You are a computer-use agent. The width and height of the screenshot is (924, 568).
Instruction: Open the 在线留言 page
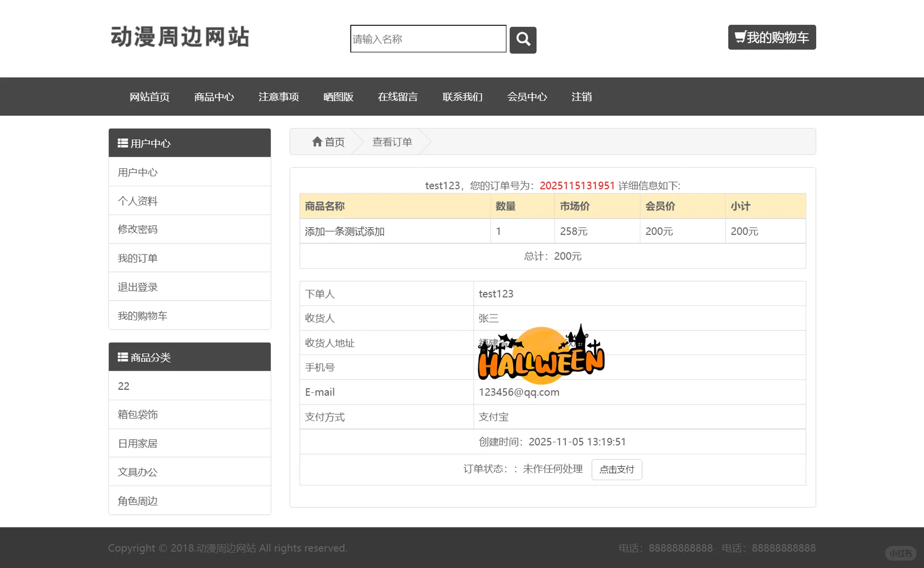(398, 97)
